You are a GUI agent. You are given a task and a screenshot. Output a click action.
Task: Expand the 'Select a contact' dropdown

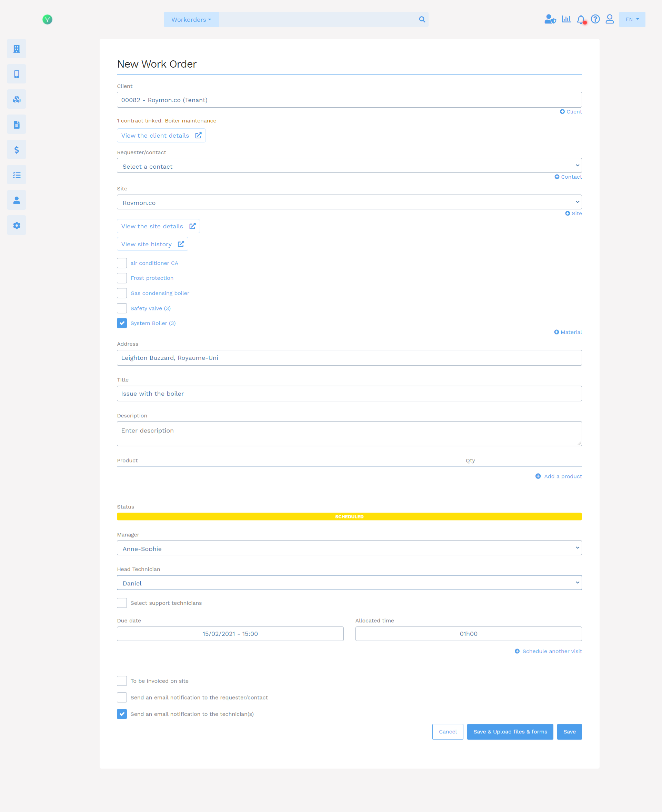(x=349, y=166)
